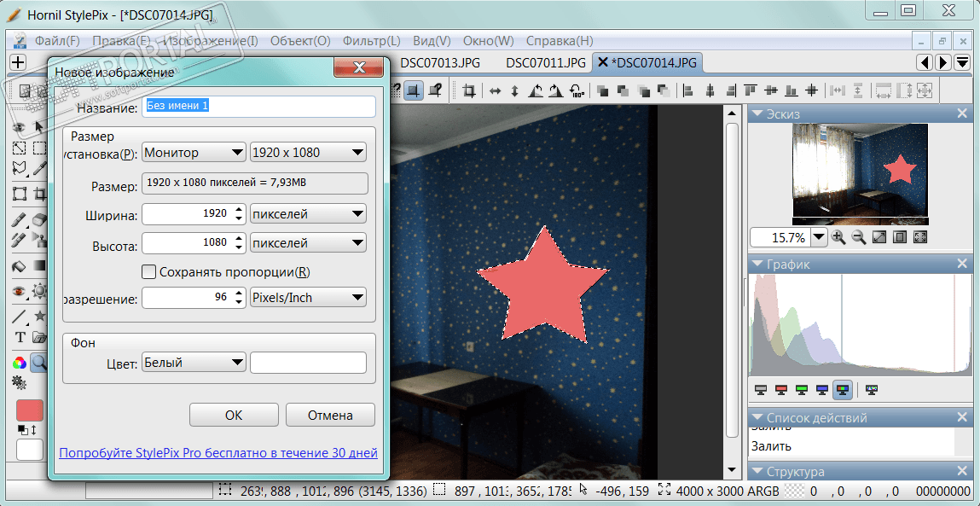Select the Brightness sun tool
The height and width of the screenshot is (506, 980).
pos(39,291)
